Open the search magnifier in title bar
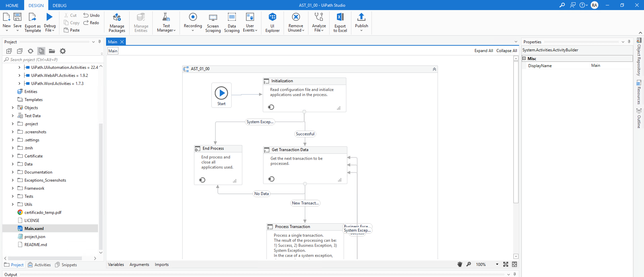 (x=562, y=5)
